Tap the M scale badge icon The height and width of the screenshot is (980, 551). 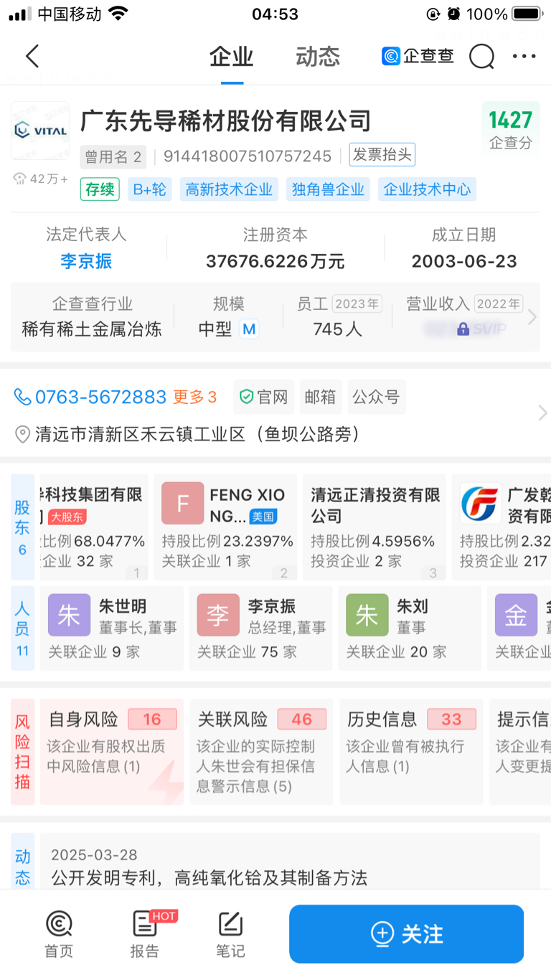point(249,329)
